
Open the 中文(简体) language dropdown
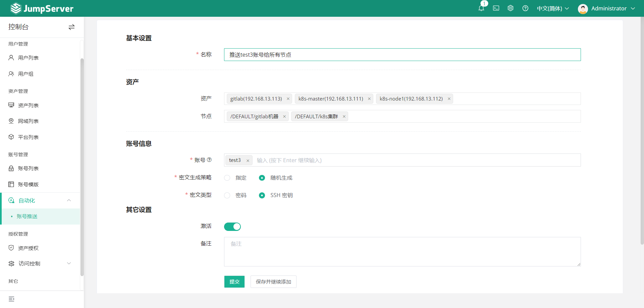553,9
